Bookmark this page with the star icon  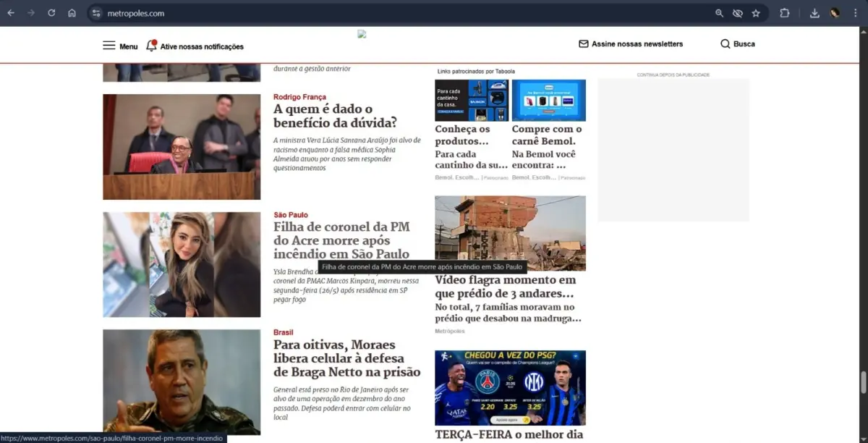point(756,13)
